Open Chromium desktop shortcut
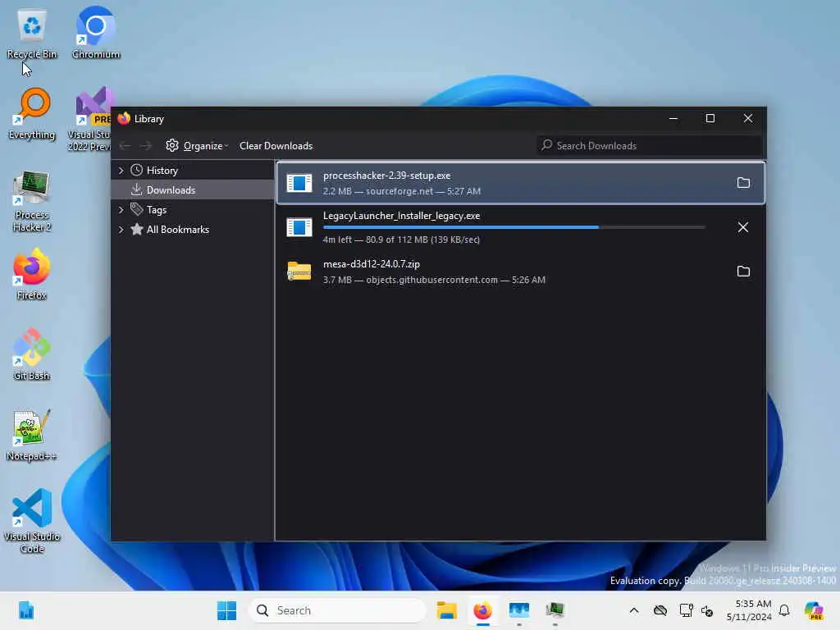This screenshot has width=840, height=630. click(x=95, y=33)
